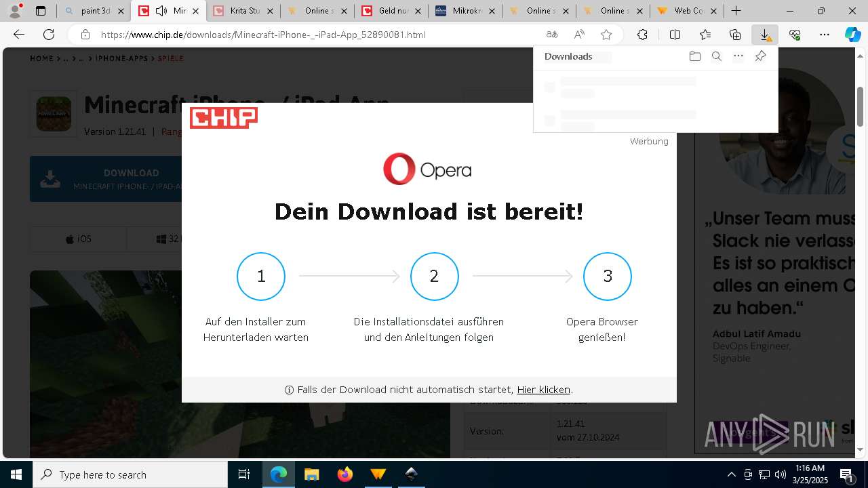
Task: Search downloads in Downloads panel
Action: (716, 56)
